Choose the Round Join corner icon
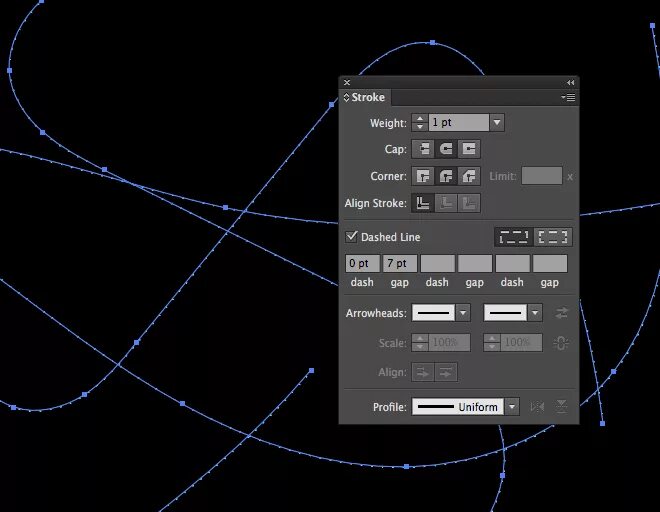Viewport: 660px width, 512px height. [446, 176]
